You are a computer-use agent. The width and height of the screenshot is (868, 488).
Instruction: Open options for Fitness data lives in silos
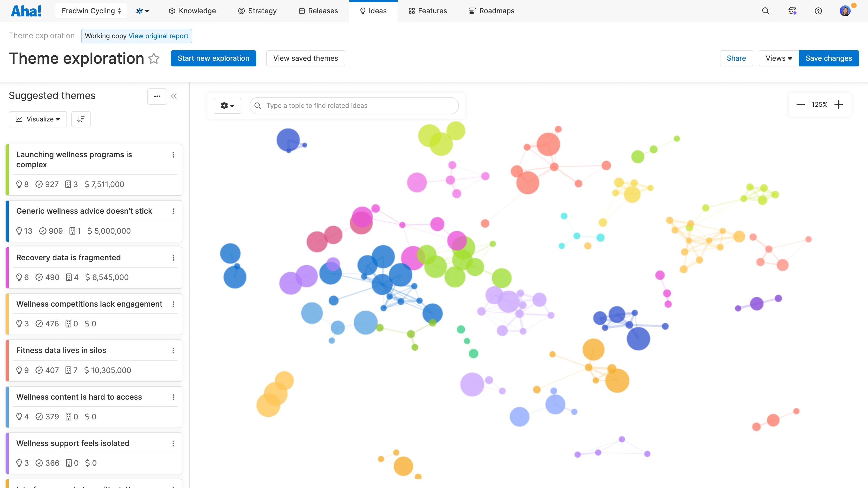tap(173, 351)
